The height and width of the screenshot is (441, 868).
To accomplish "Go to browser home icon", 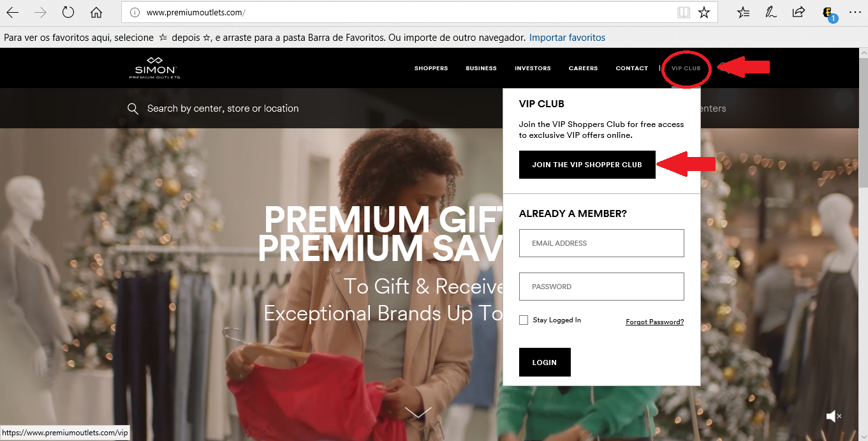I will point(96,12).
